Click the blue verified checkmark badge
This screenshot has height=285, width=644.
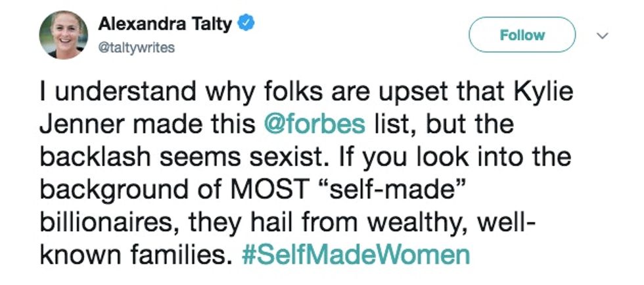(x=245, y=26)
